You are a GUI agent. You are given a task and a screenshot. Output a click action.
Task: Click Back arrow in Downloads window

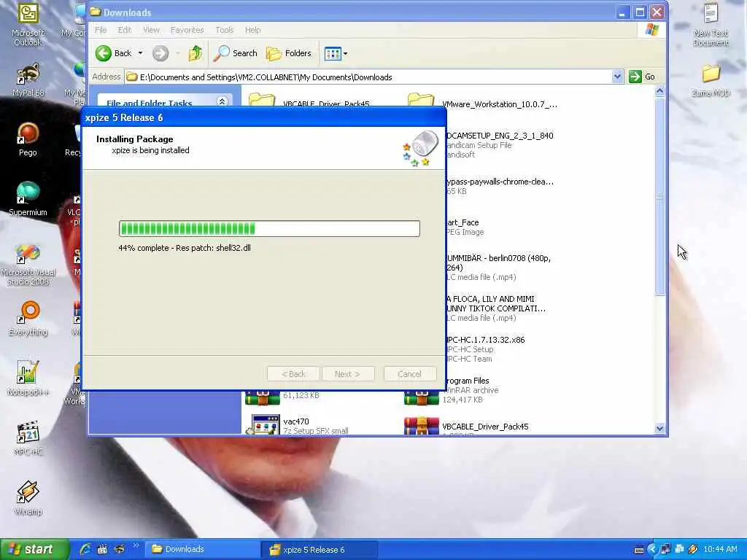(x=113, y=53)
